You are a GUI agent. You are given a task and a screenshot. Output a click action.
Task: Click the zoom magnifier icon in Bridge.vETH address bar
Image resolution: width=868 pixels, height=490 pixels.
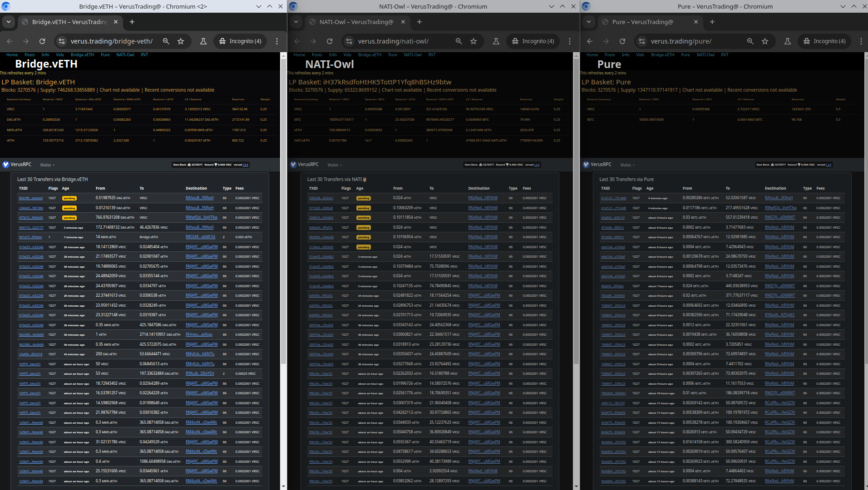166,41
